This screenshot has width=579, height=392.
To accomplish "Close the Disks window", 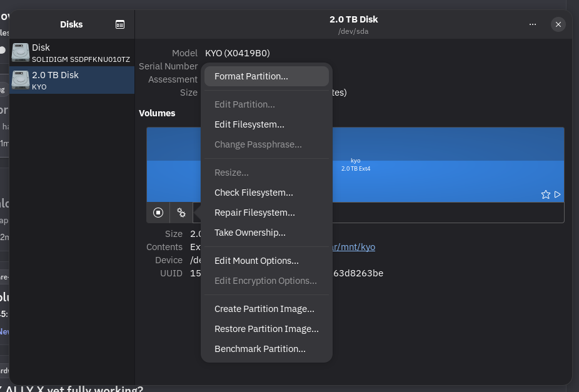I will 558,24.
